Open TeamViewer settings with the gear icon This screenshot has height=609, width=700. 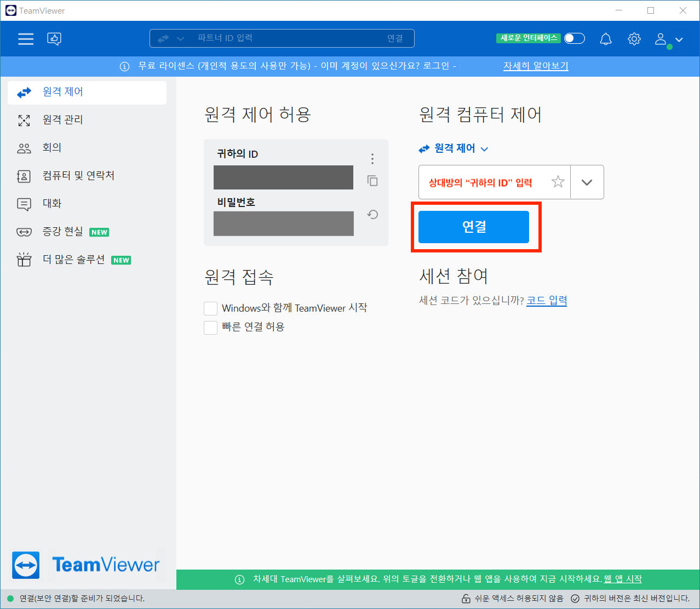(634, 38)
